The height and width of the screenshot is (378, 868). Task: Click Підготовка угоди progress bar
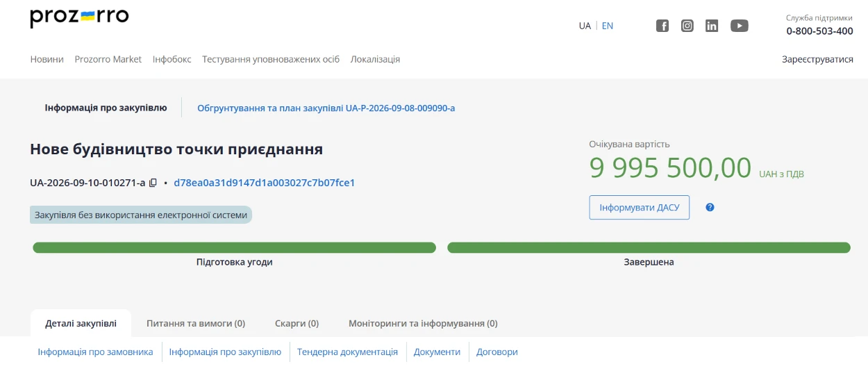(234, 247)
